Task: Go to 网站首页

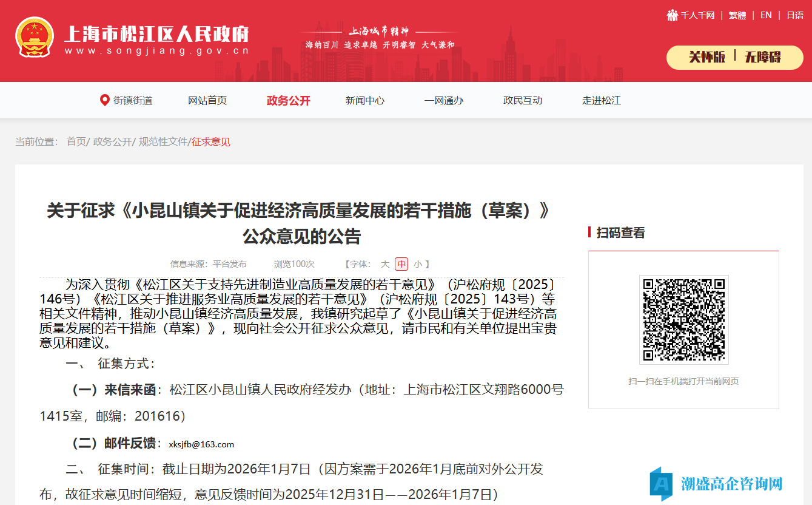Action: [207, 100]
